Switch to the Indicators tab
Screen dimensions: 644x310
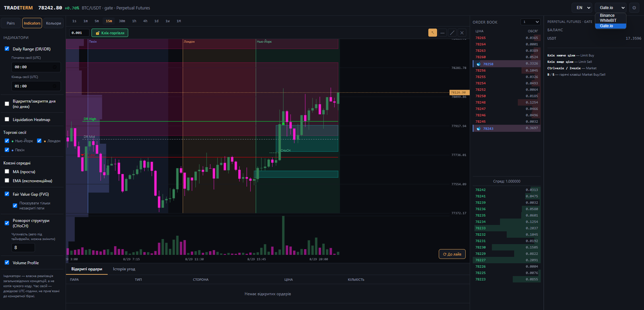[32, 23]
